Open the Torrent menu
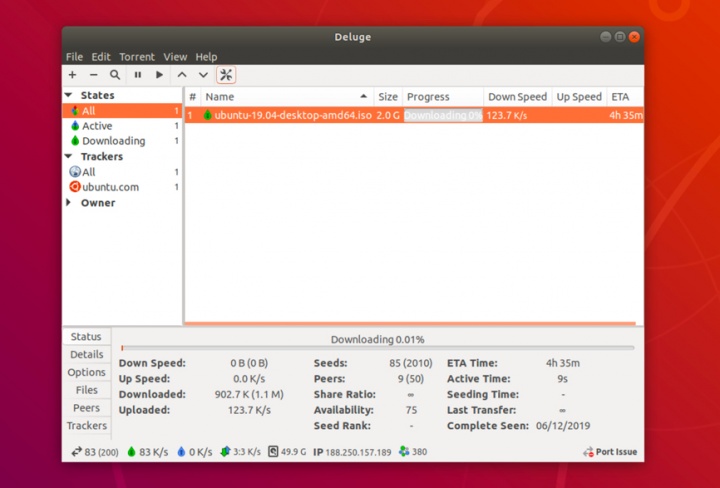720x488 pixels. 137,57
